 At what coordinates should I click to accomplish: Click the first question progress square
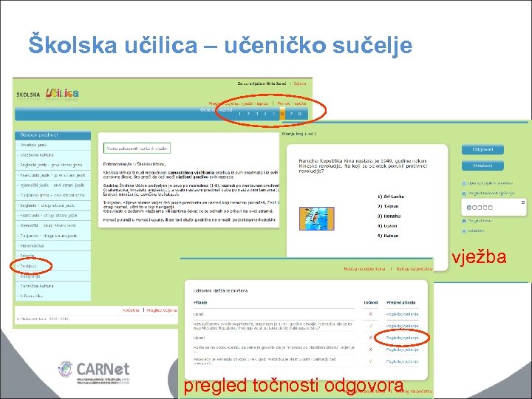469,208
